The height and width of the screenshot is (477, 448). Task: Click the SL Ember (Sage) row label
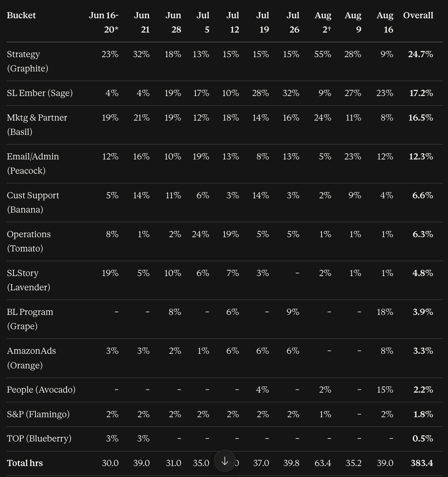[40, 93]
